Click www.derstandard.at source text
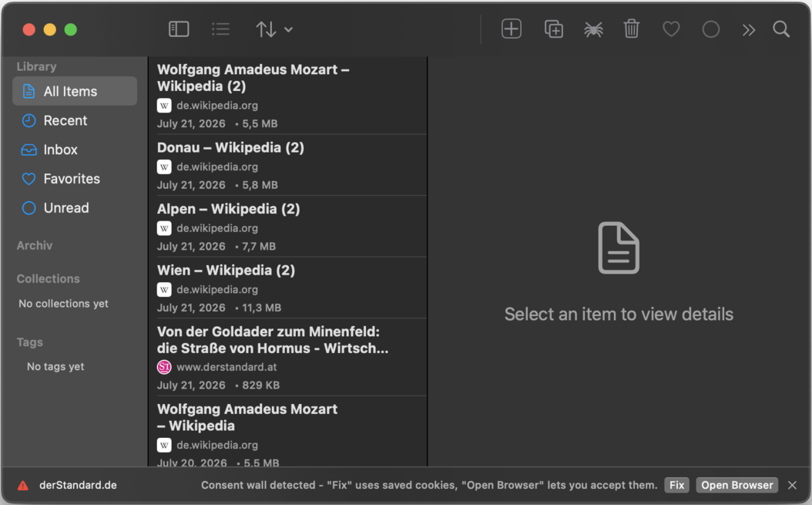 coord(226,367)
